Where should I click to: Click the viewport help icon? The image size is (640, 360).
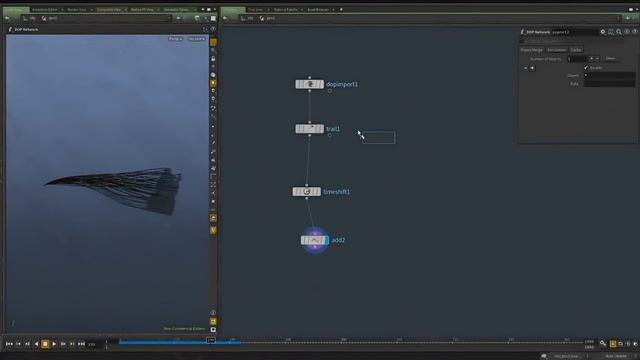click(x=213, y=29)
